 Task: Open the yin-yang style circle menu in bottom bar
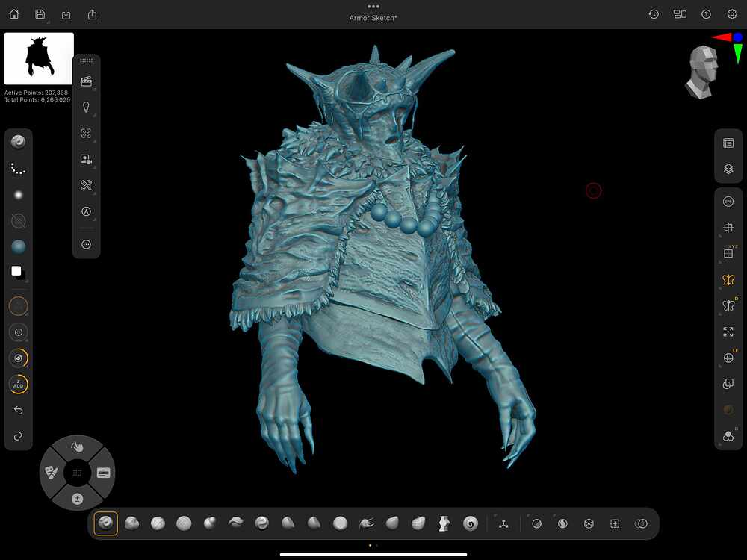tap(562, 524)
